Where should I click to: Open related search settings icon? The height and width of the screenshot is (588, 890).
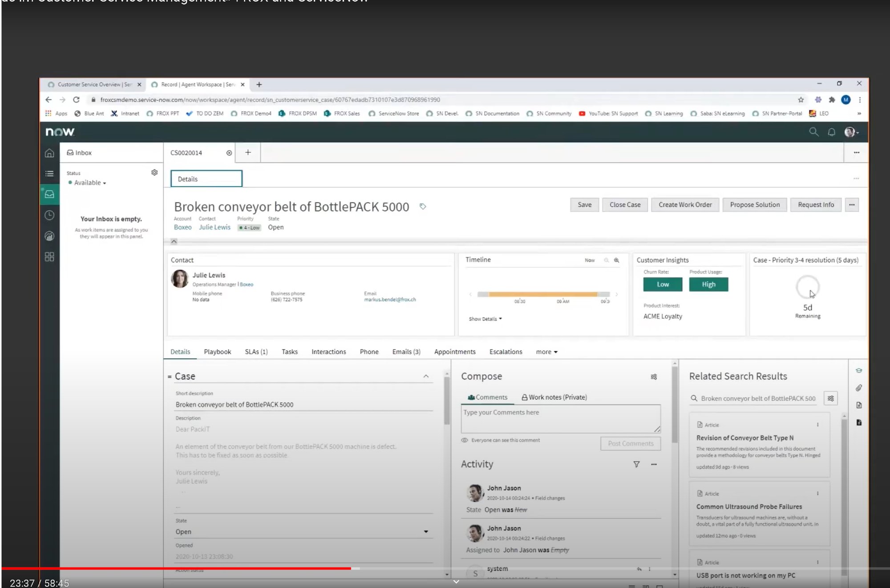click(x=831, y=398)
